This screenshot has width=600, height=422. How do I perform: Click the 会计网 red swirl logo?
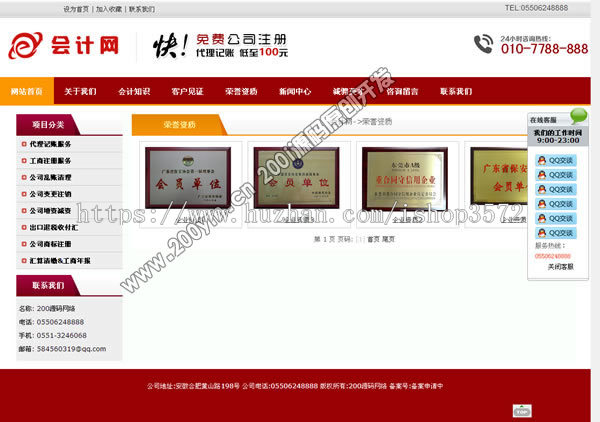tap(25, 45)
